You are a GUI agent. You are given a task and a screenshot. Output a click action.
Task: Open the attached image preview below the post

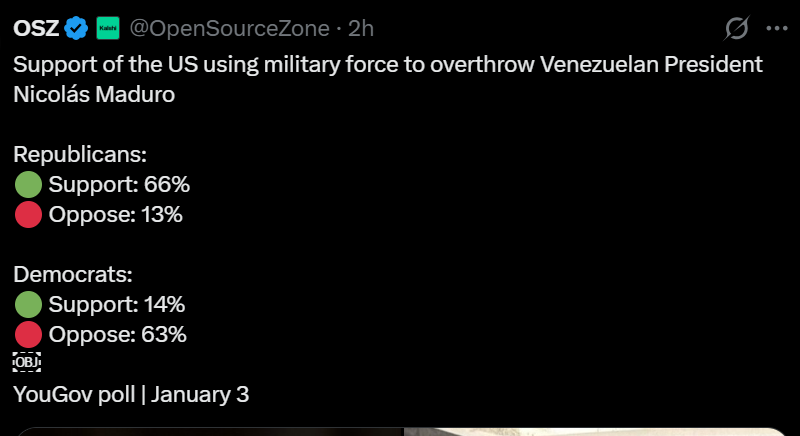(x=400, y=431)
